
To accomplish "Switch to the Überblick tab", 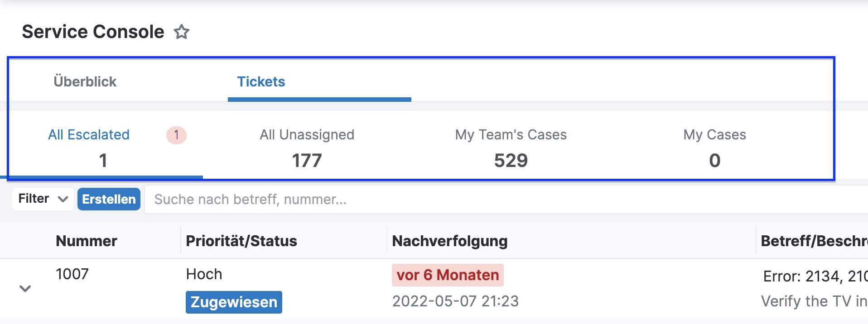I will [x=85, y=81].
